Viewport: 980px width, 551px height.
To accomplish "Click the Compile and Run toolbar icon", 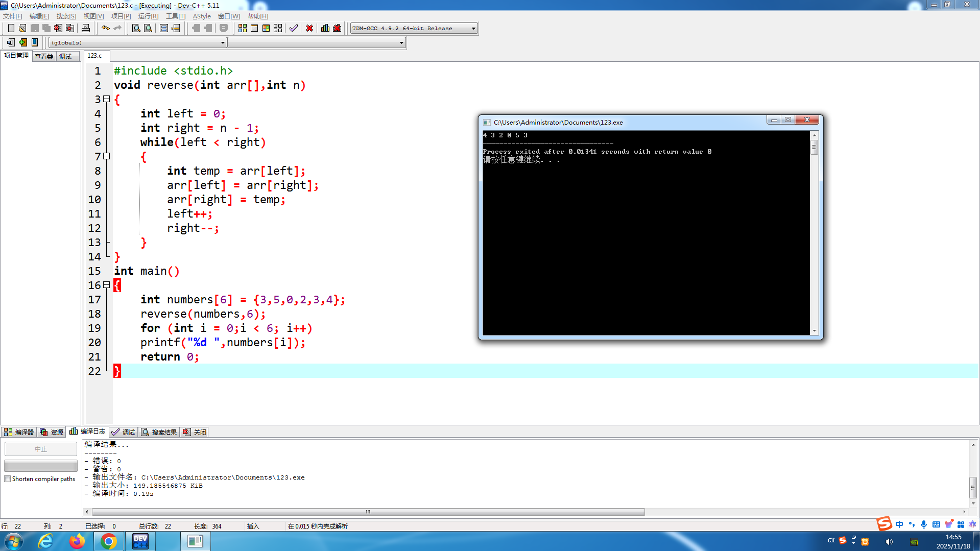I will coord(266,28).
